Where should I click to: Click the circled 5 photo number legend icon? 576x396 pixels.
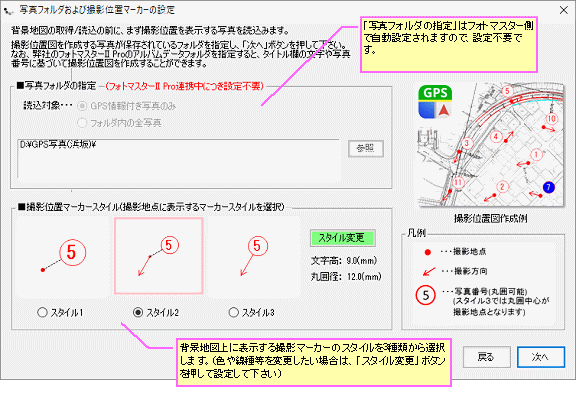pyautogui.click(x=425, y=295)
